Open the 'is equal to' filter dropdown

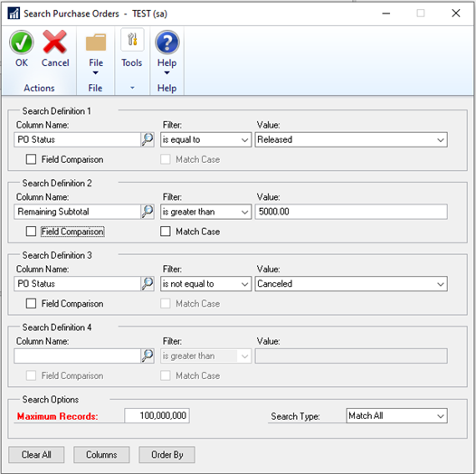pyautogui.click(x=205, y=139)
